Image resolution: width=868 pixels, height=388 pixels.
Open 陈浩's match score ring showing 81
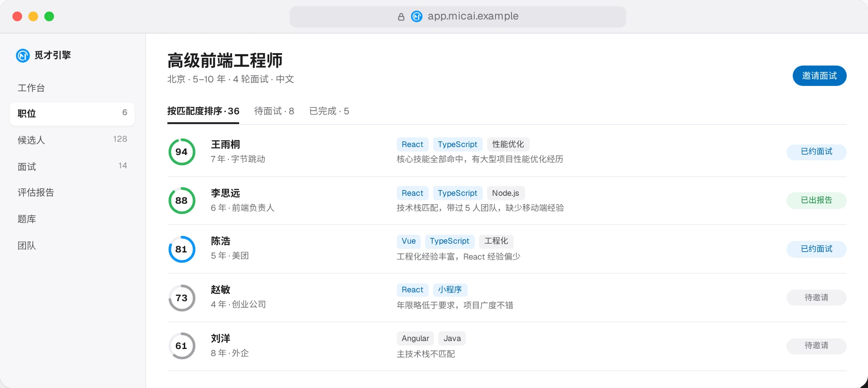182,249
